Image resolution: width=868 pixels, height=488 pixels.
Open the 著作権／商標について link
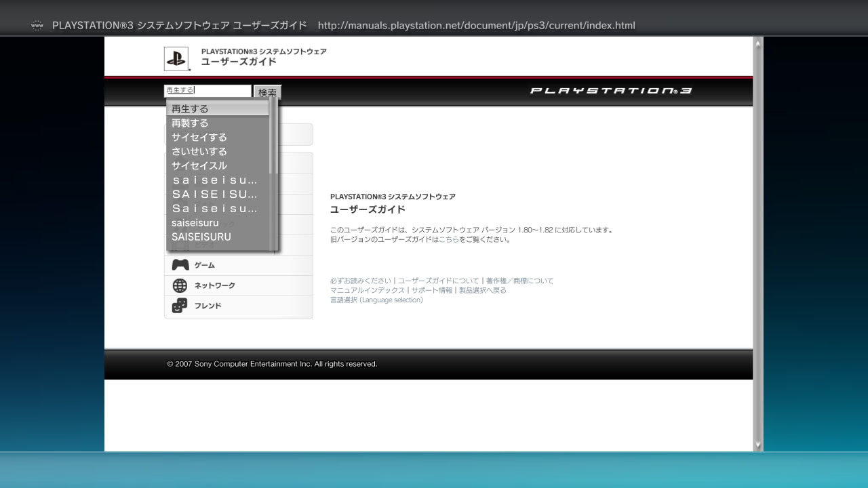tap(519, 281)
